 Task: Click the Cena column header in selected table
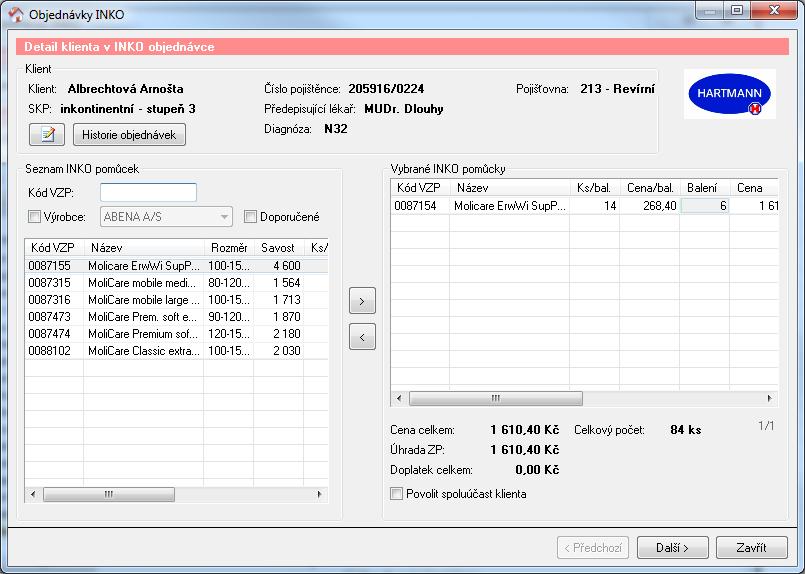[x=754, y=188]
